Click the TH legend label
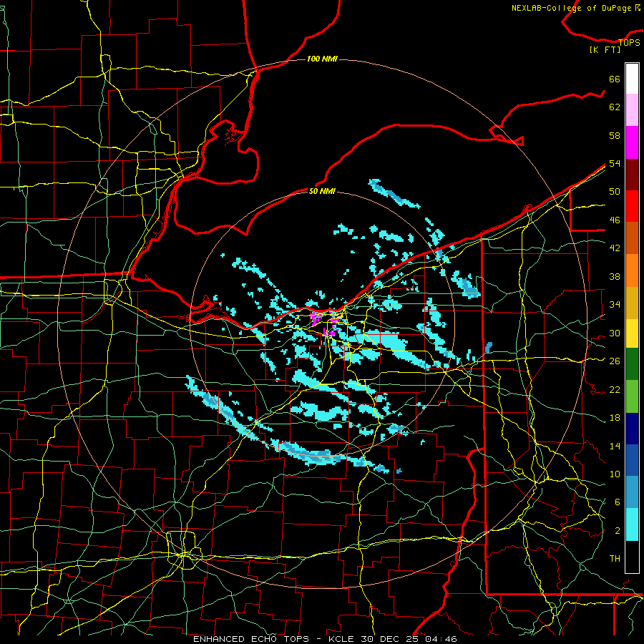Image resolution: width=644 pixels, height=644 pixels. click(615, 559)
